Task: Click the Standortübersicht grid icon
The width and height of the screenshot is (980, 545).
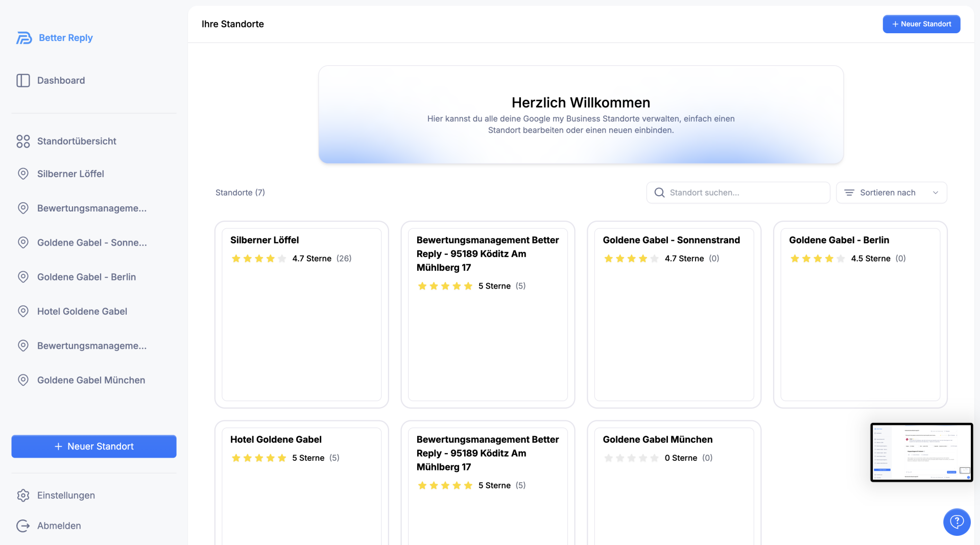Action: [23, 141]
